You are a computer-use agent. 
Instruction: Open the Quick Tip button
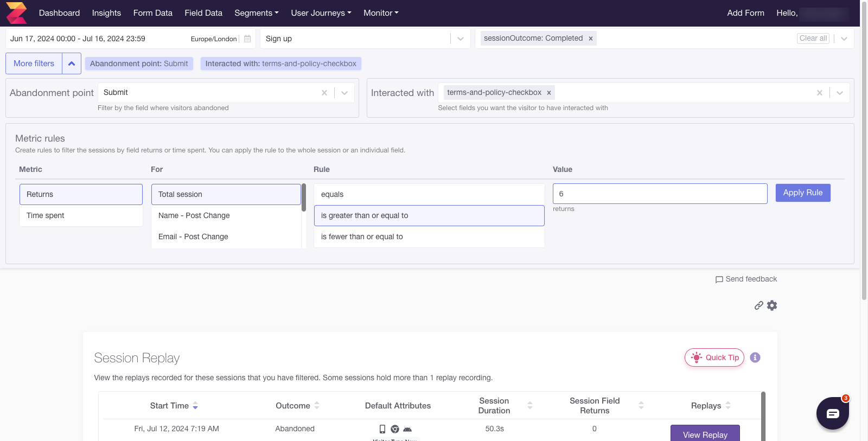tap(714, 357)
